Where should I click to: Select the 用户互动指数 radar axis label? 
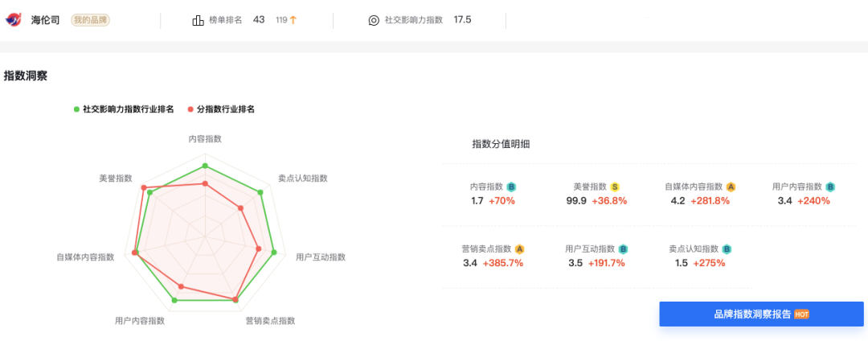click(x=321, y=257)
